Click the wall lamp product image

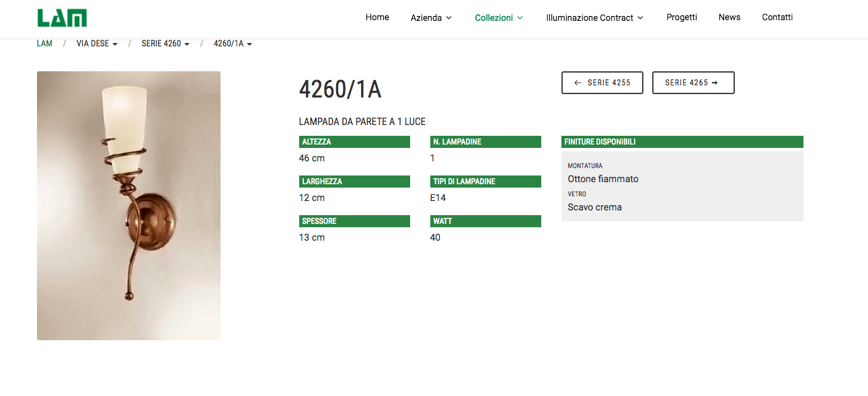click(128, 205)
